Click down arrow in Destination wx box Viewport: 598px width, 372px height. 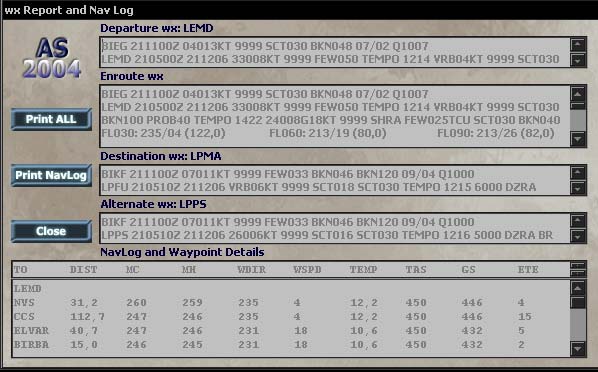[x=578, y=188]
